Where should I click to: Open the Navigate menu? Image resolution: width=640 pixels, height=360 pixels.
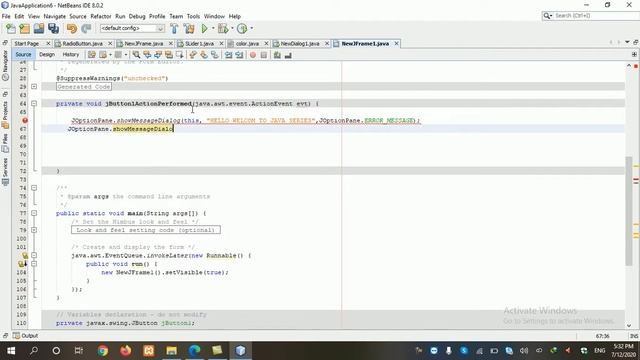55,16
